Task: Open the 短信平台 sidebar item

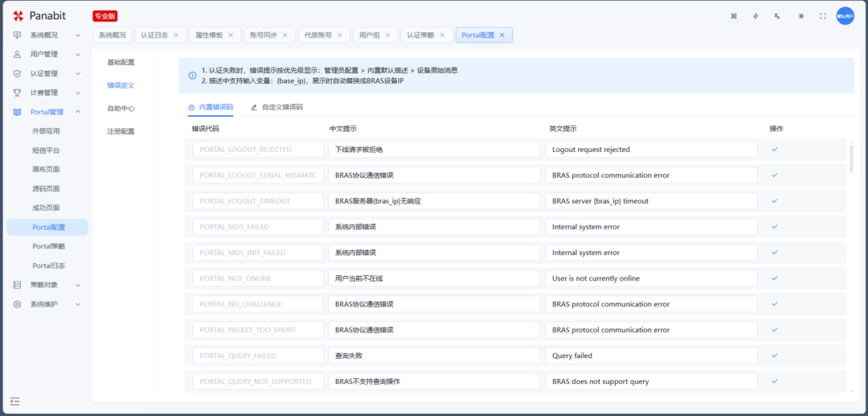Action: click(47, 150)
